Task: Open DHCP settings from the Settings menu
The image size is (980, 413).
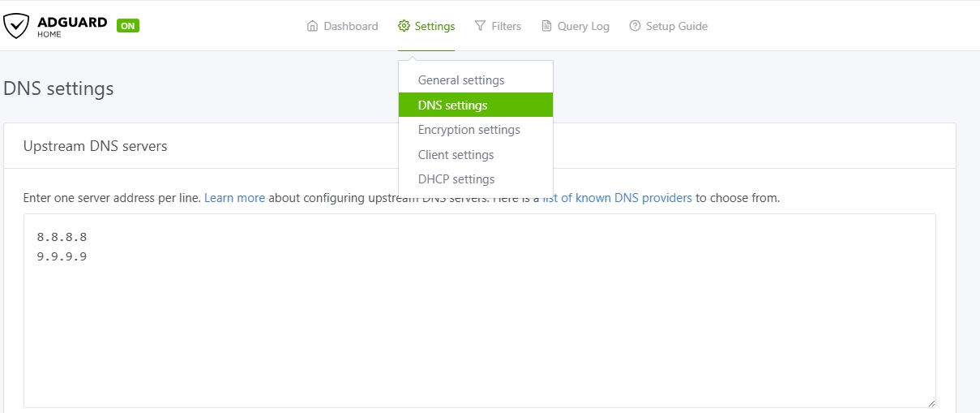Action: [456, 179]
